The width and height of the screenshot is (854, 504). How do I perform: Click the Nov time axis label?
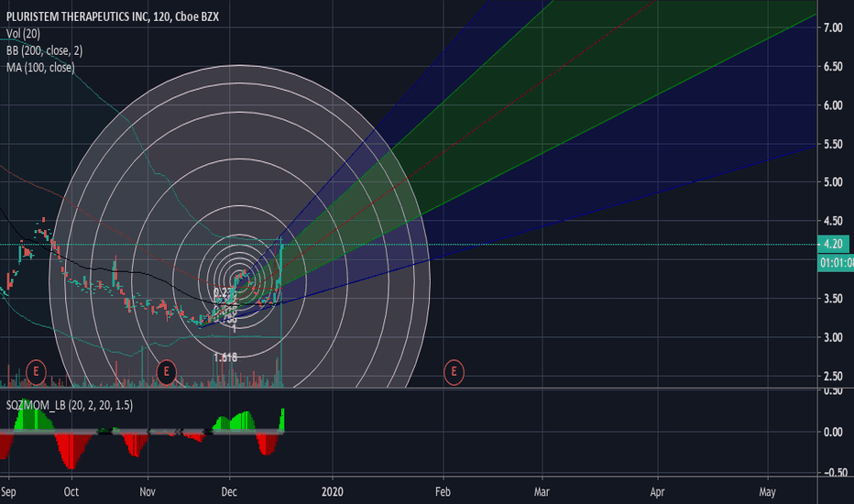[x=148, y=492]
